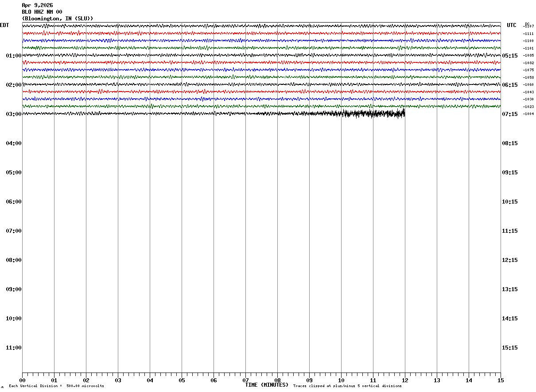Click the '09:00' EDT time label
536x392 pixels.
[14, 289]
